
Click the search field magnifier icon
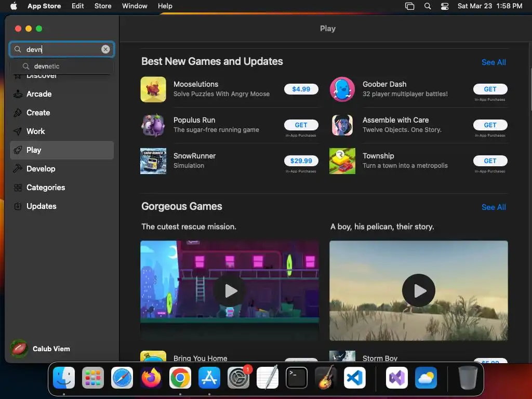point(18,49)
